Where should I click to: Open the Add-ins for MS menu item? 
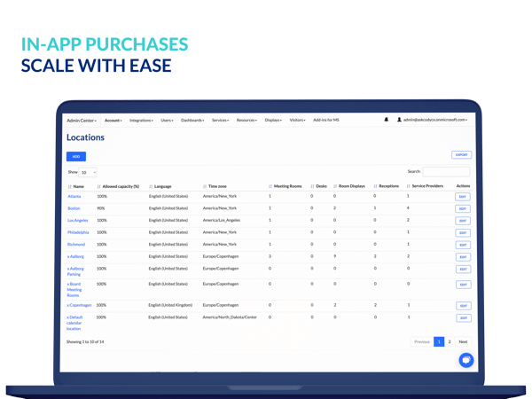pos(326,120)
